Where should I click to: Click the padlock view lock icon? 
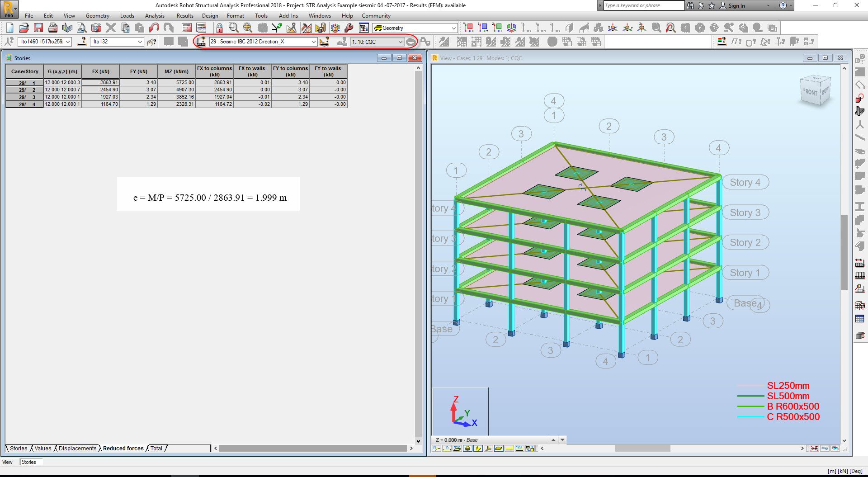coord(220,28)
